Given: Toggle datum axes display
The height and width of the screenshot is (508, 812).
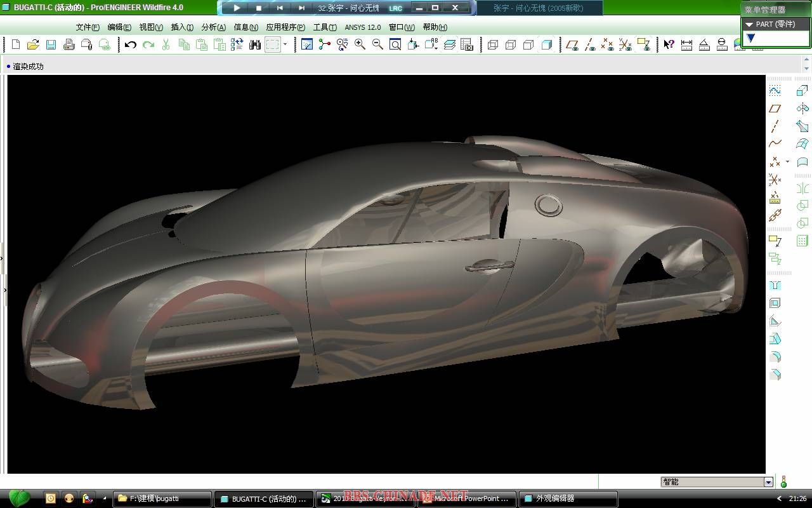Looking at the screenshot, I should point(590,44).
